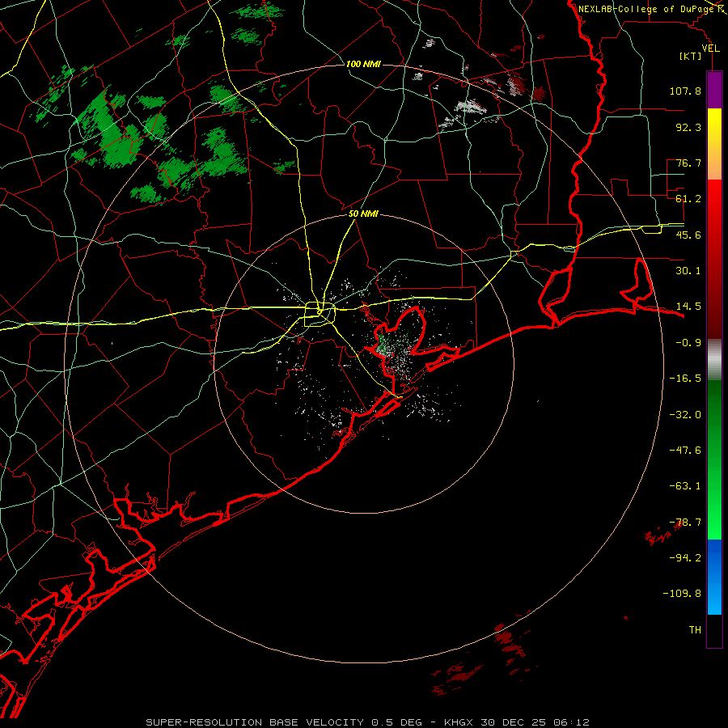Image resolution: width=728 pixels, height=728 pixels.
Task: Select the -47.6 scale value
Action: [x=685, y=451]
